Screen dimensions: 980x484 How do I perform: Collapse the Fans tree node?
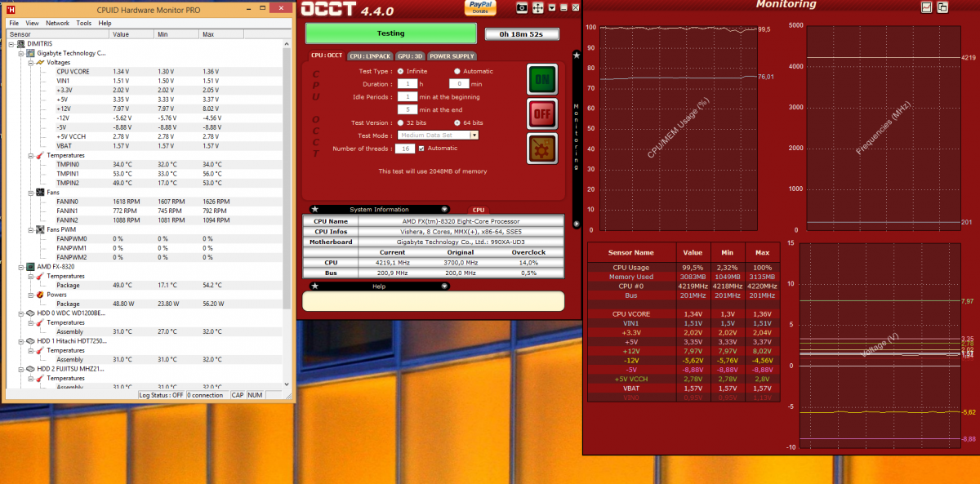click(x=30, y=192)
